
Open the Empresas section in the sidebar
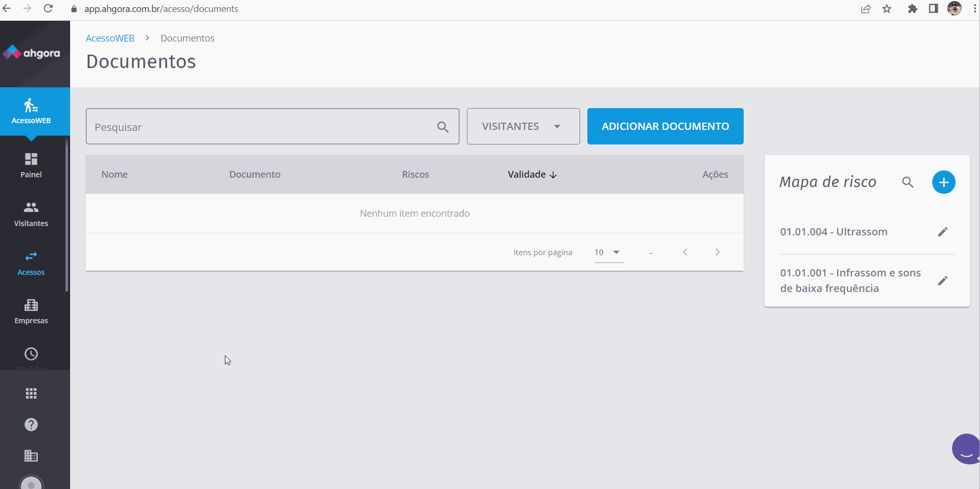click(31, 310)
